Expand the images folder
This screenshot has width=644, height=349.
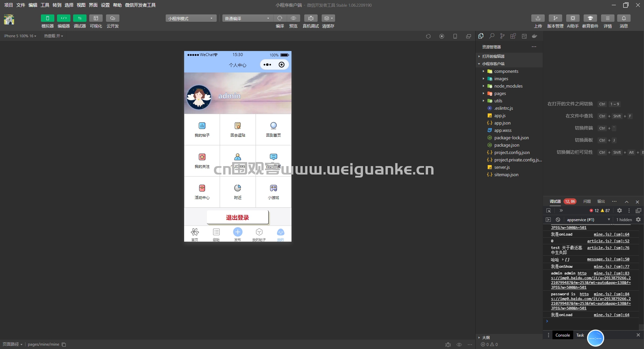509,79
